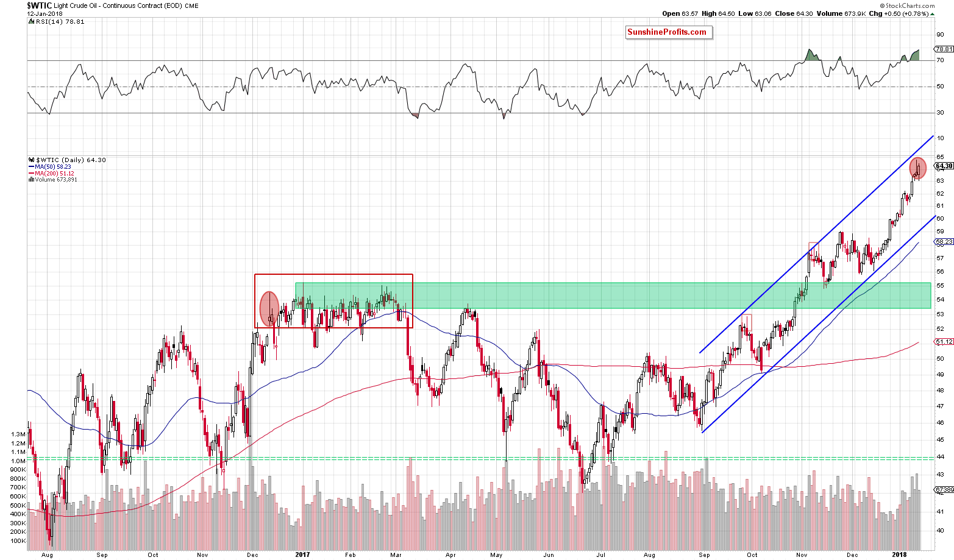This screenshot has height=560, width=954.
Task: Click the May label on time axis
Action: click(496, 555)
